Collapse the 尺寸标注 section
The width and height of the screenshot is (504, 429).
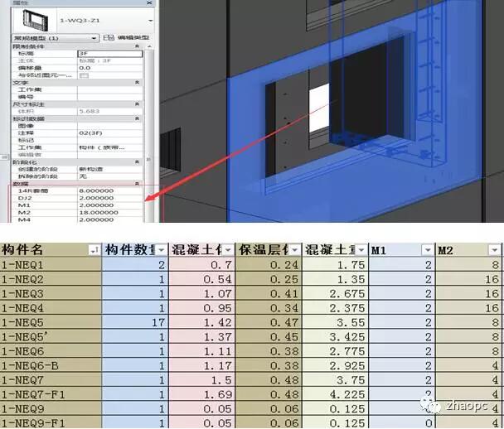click(x=136, y=104)
